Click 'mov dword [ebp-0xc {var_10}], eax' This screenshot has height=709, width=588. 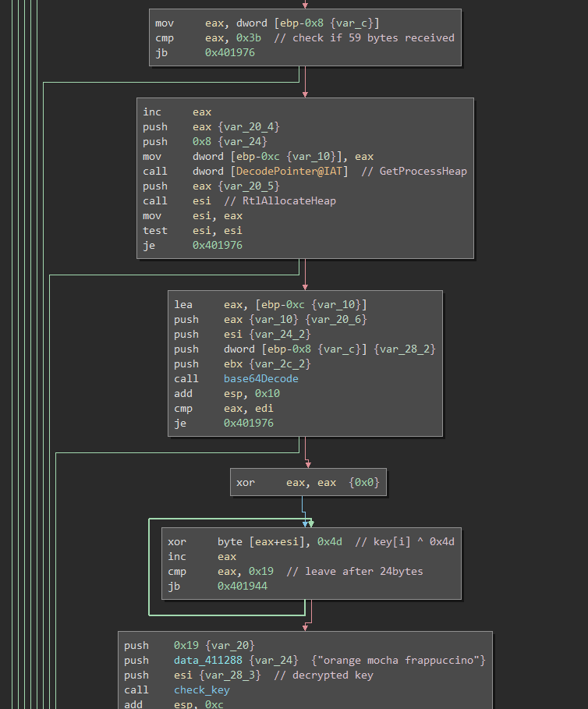coord(258,157)
